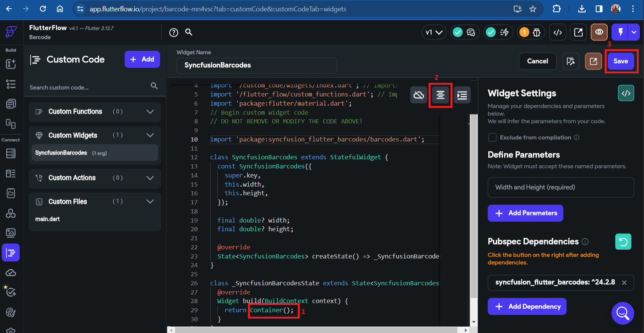
Task: Open the Theme Settings palette icon
Action: [11, 312]
